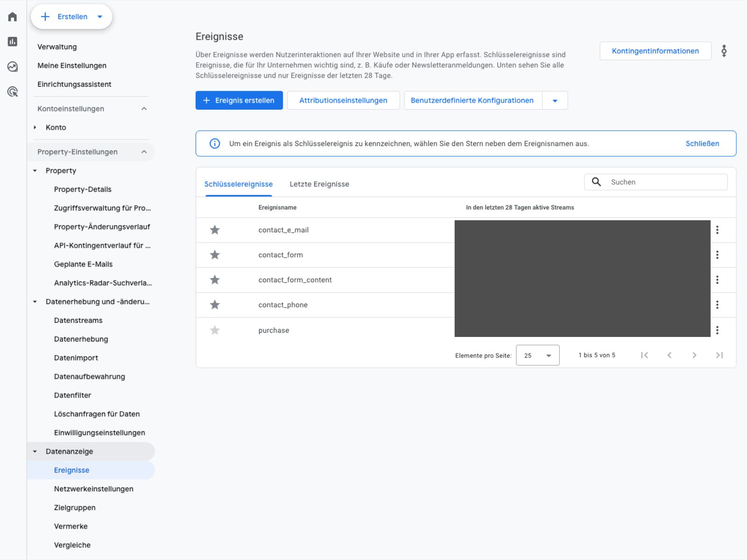Open Vergleiche
This screenshot has width=747, height=560.
[x=72, y=545]
